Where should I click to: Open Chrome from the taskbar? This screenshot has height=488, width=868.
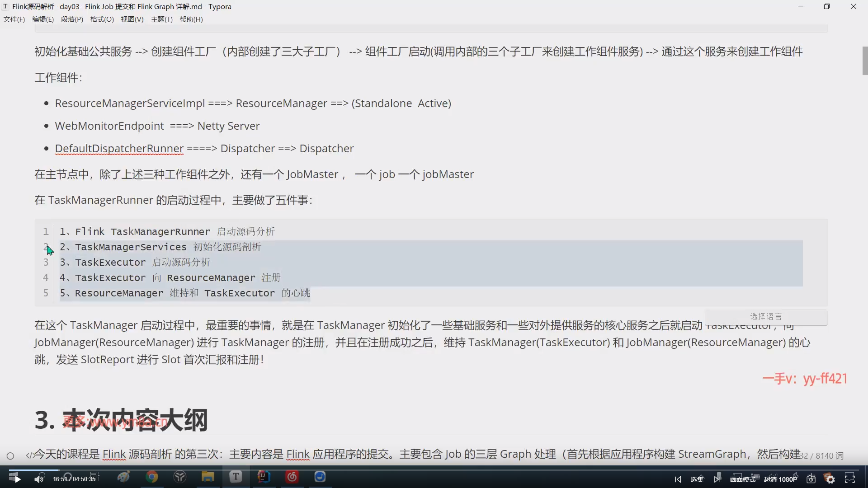pos(152,477)
